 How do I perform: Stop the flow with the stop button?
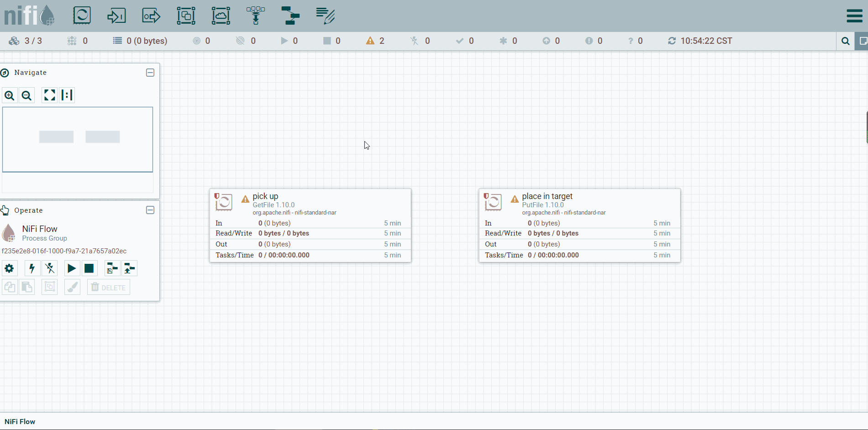point(89,268)
